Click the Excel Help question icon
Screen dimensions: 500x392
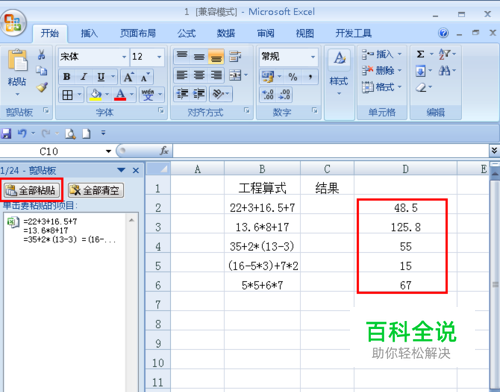pyautogui.click(x=443, y=33)
